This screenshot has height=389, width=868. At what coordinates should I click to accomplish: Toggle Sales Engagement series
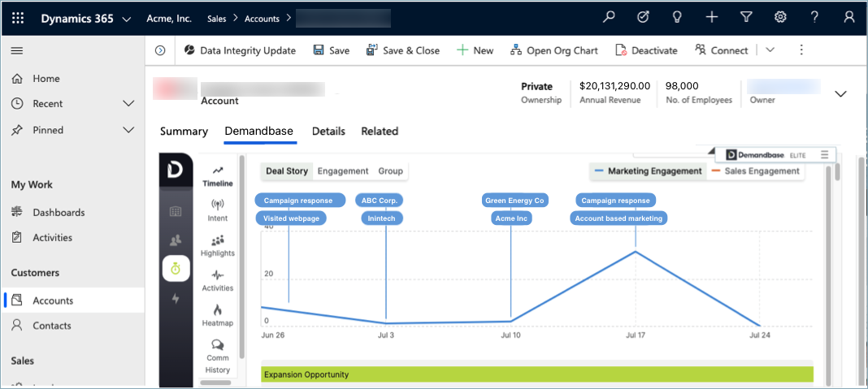pyautogui.click(x=754, y=171)
